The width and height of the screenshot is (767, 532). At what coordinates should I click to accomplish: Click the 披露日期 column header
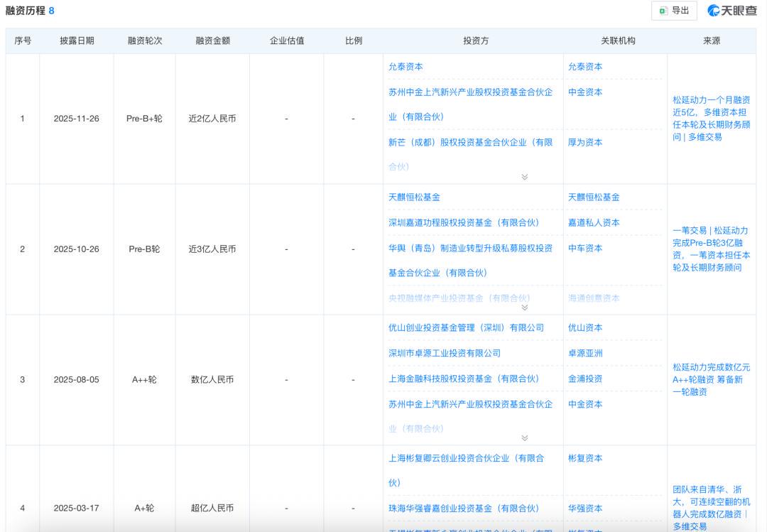(77, 41)
